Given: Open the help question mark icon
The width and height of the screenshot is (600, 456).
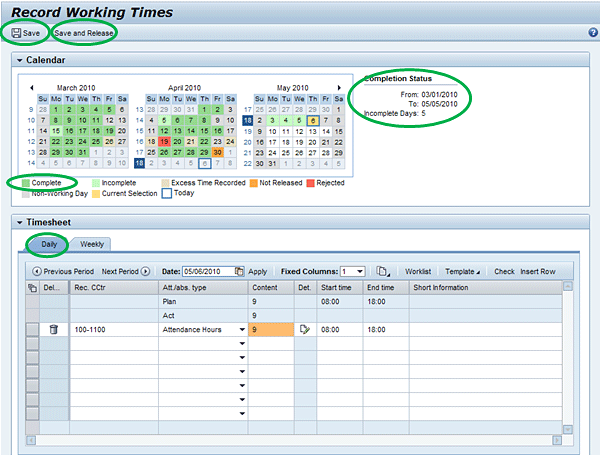Looking at the screenshot, I should click(x=593, y=33).
